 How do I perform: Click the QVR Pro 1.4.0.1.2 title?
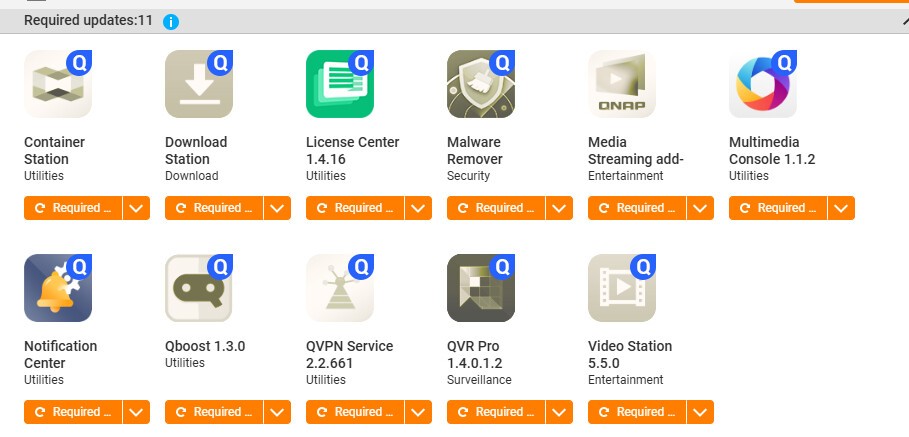click(x=475, y=355)
